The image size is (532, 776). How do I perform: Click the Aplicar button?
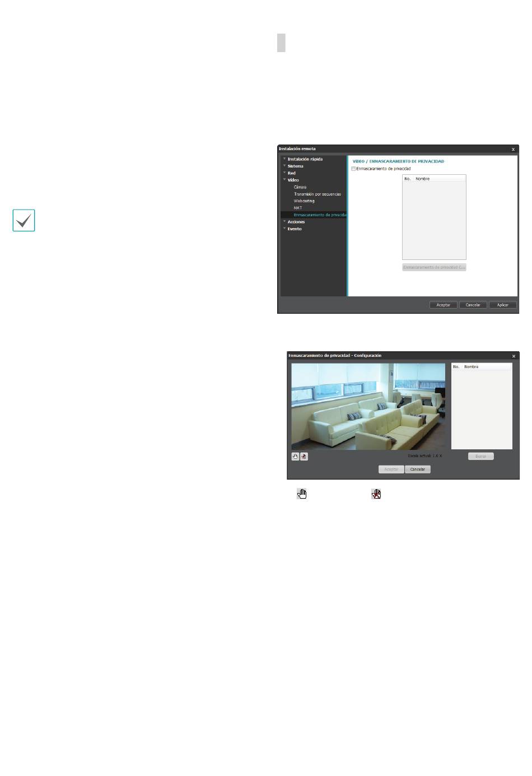pyautogui.click(x=503, y=305)
